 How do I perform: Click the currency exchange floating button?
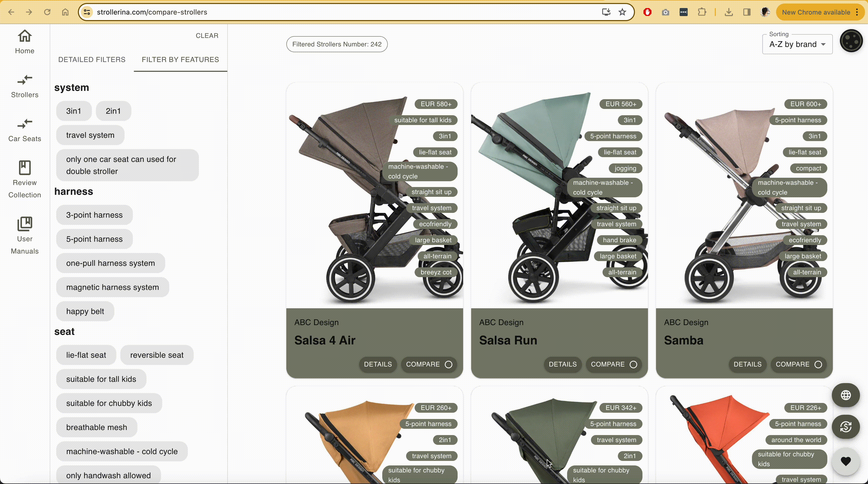845,427
